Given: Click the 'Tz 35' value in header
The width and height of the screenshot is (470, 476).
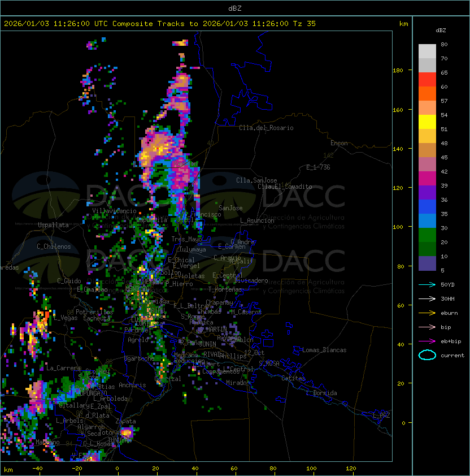Looking at the screenshot, I should [304, 24].
